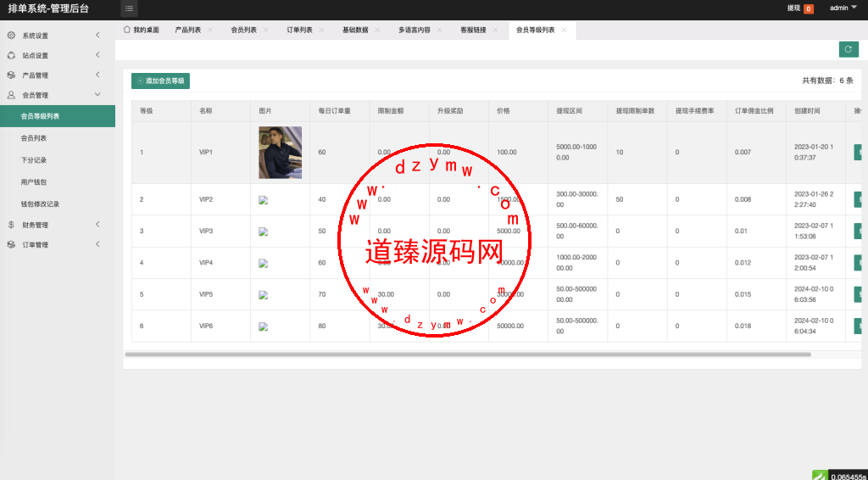The height and width of the screenshot is (480, 868).
Task: Click the VIP1 level photo thumbnail
Action: click(280, 153)
